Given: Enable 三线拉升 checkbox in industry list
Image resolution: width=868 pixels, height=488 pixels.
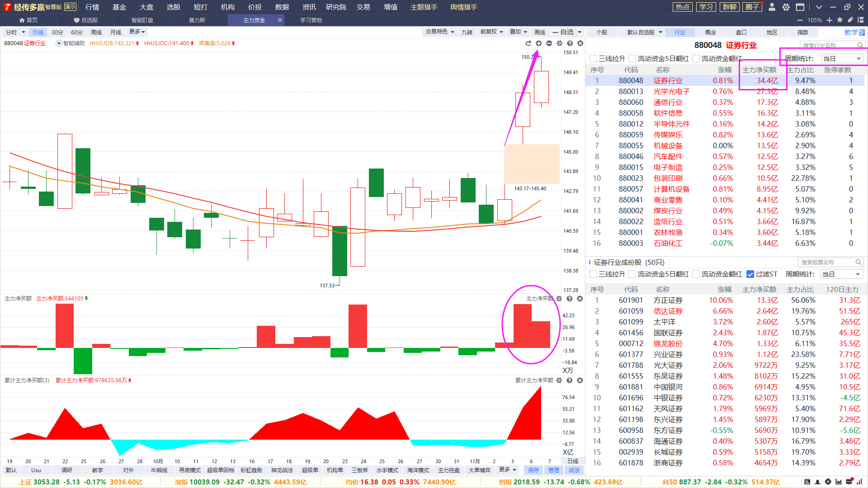Looking at the screenshot, I should click(x=593, y=59).
